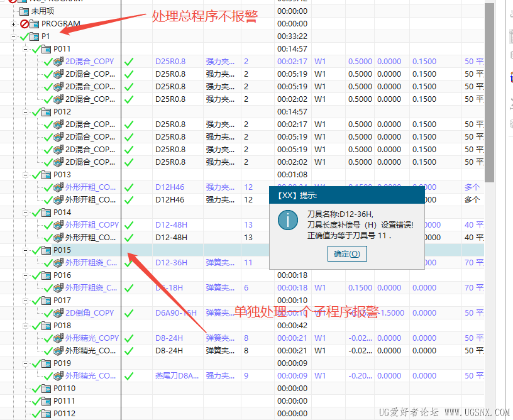
Task: Click the 00:00:42 time cell of P018
Action: (x=292, y=326)
